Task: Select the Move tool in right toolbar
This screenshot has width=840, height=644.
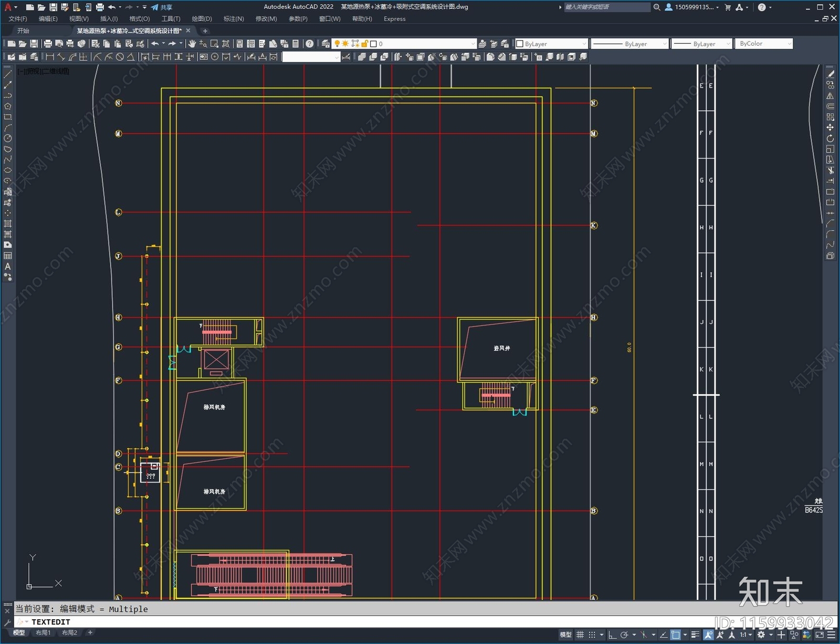Action: 830,128
